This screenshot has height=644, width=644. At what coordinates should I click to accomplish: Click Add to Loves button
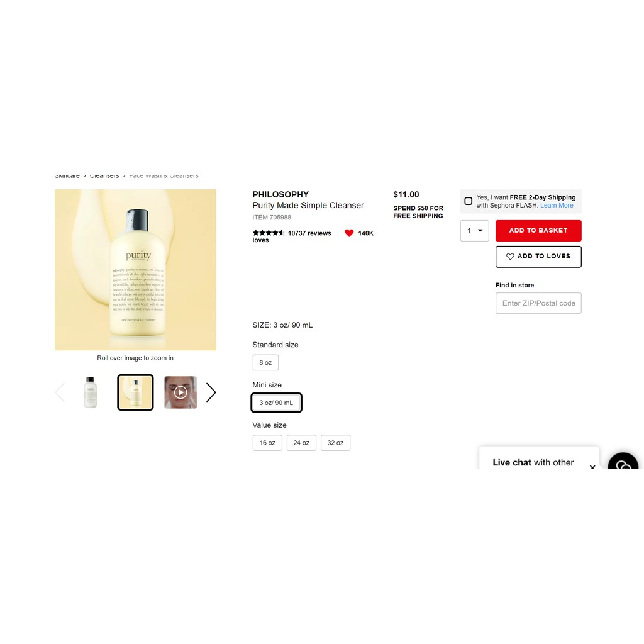538,257
